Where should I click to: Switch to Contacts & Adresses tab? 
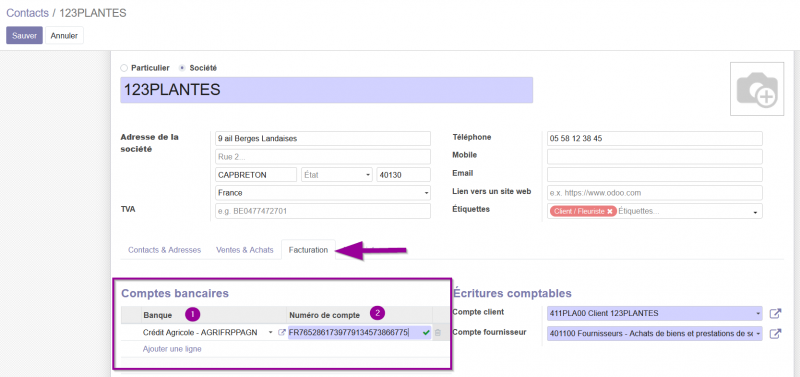[164, 250]
